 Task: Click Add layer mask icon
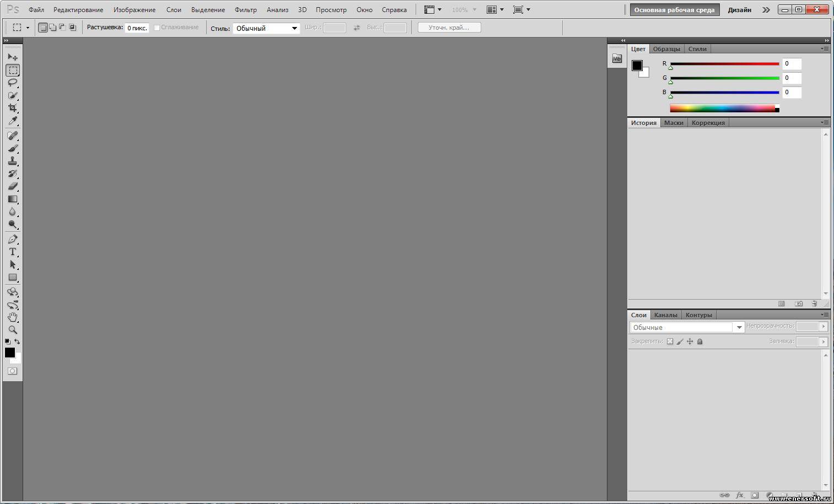pyautogui.click(x=755, y=495)
